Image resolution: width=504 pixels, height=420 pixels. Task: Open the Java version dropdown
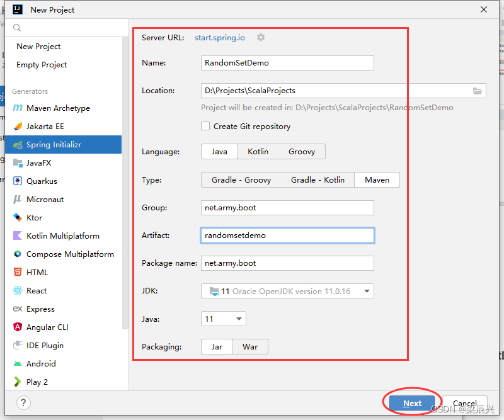click(224, 319)
